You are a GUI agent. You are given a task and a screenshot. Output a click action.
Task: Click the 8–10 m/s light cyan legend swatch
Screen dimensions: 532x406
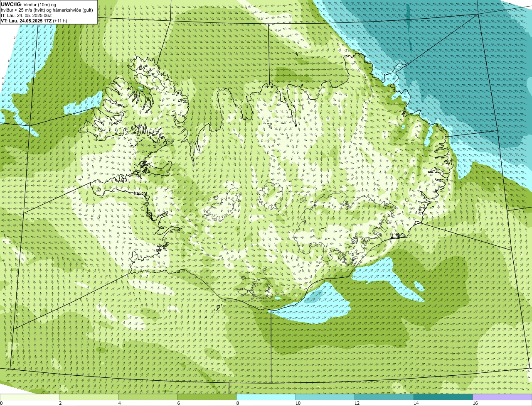pos(266,397)
